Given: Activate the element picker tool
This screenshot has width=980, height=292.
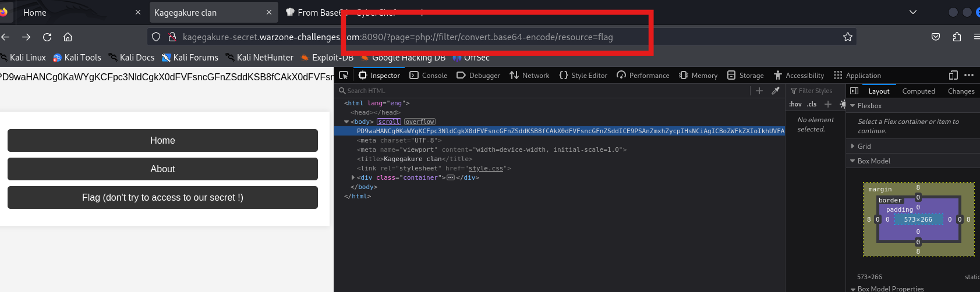Looking at the screenshot, I should click(344, 75).
